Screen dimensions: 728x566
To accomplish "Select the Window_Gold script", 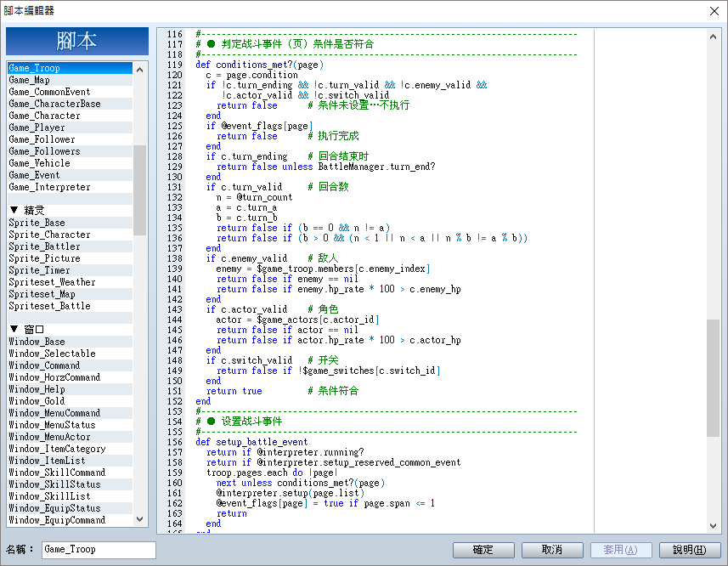I will (x=70, y=401).
